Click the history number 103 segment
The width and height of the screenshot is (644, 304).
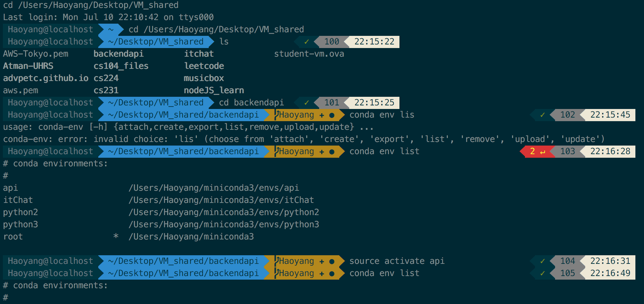click(567, 152)
